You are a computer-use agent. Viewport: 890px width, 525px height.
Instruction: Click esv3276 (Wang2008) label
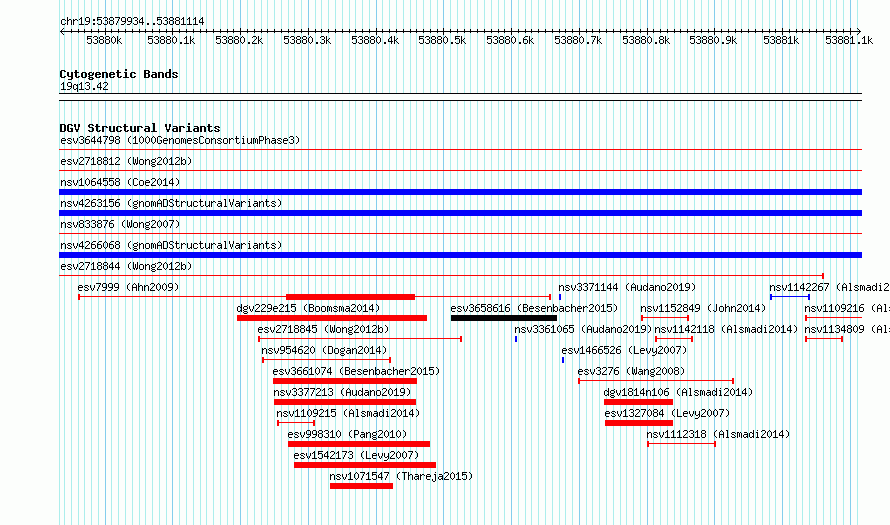point(631,371)
